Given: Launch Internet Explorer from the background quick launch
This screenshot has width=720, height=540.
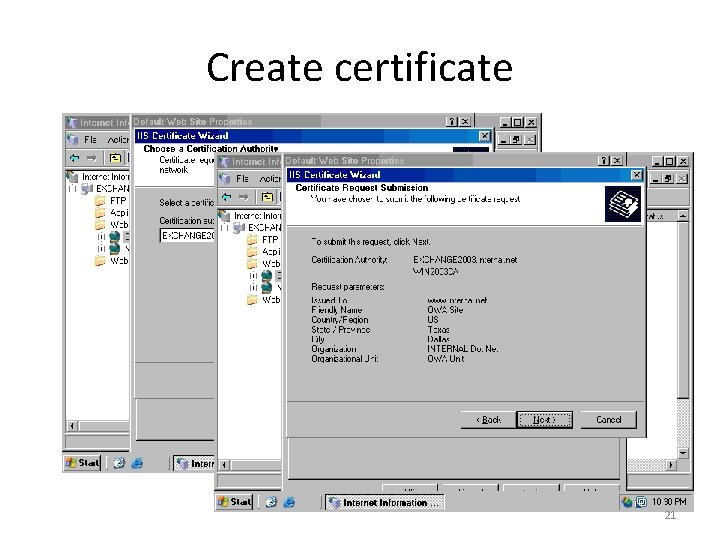Looking at the screenshot, I should [x=137, y=463].
